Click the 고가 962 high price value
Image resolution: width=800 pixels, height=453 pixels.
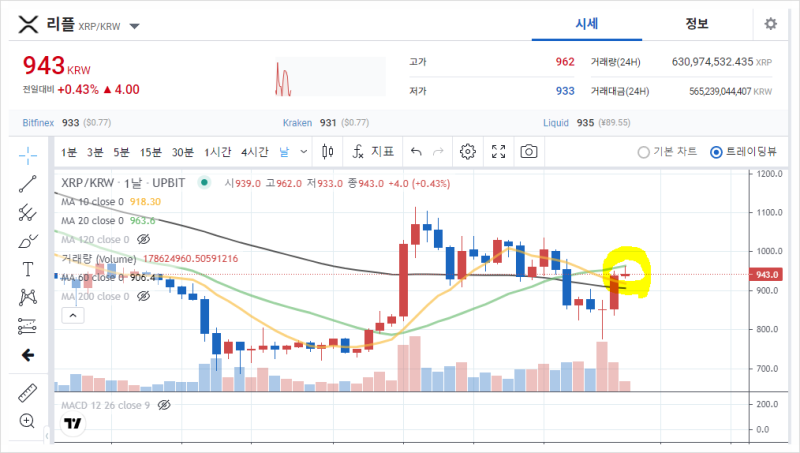tap(565, 62)
